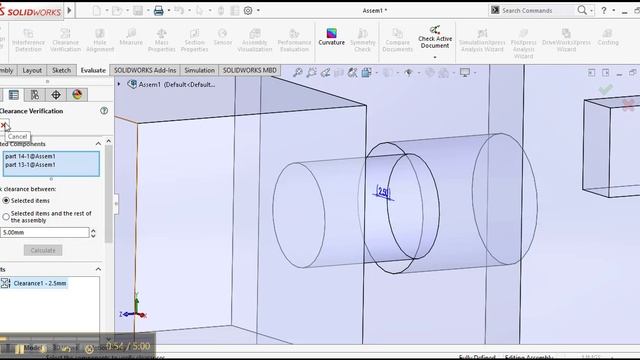The height and width of the screenshot is (360, 640).
Task: Collapse the Results section
Action: (x=98, y=269)
